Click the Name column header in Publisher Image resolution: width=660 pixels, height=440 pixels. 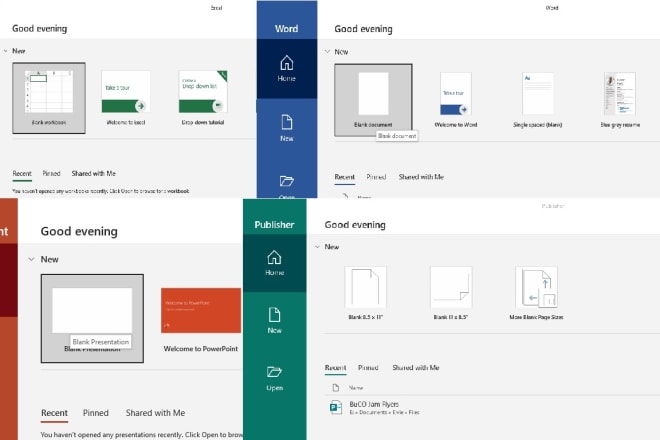point(356,388)
